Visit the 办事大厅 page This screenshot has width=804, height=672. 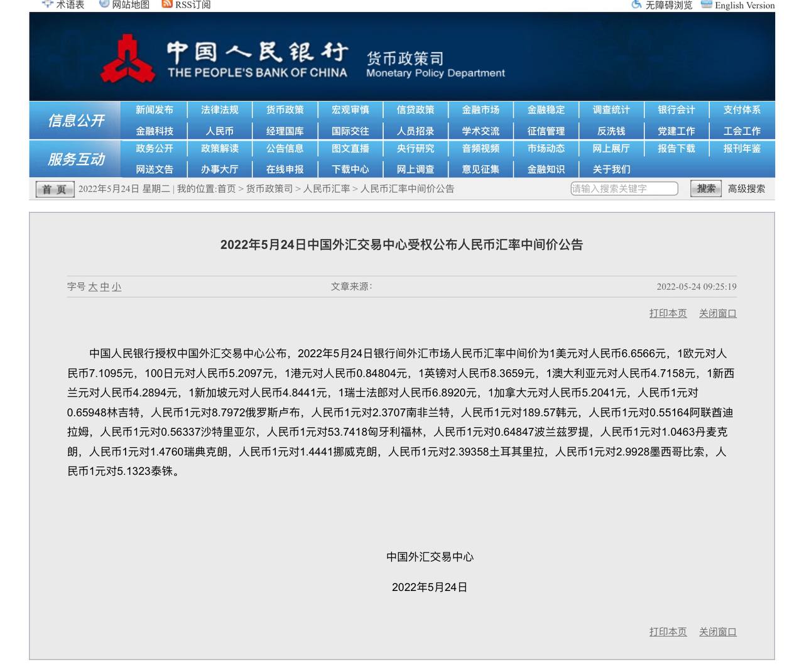219,170
